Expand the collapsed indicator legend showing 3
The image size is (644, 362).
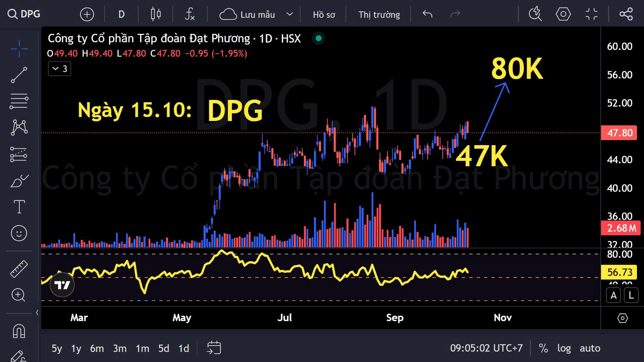click(59, 69)
